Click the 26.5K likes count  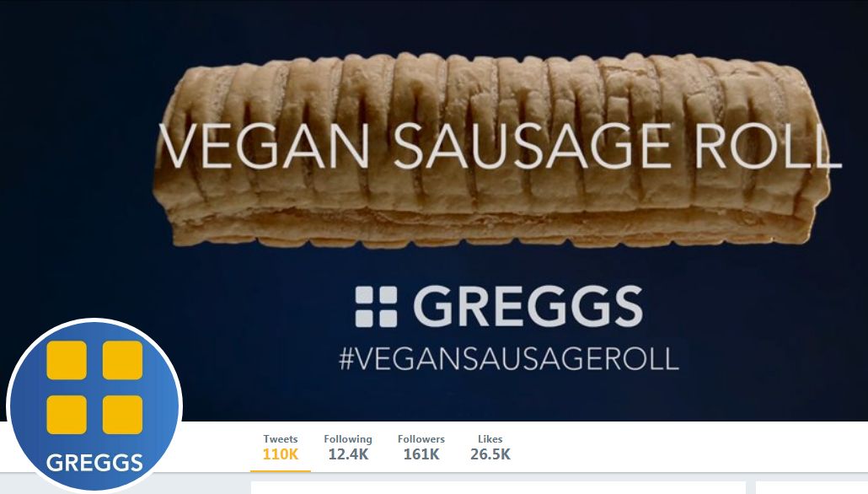click(490, 454)
